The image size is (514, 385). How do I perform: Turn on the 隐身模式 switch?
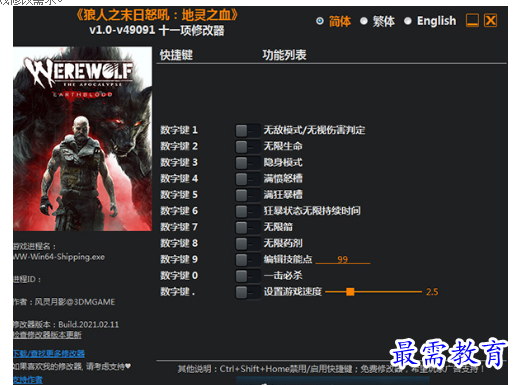(x=248, y=163)
